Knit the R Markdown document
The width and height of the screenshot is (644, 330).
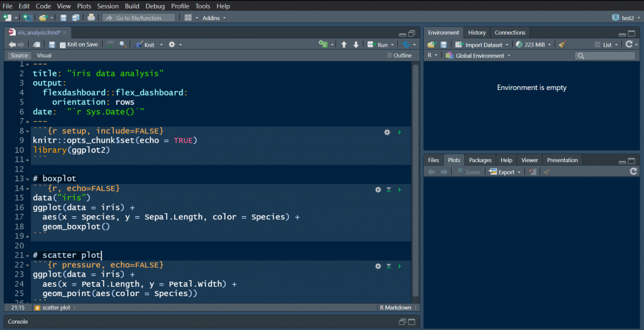tap(145, 45)
